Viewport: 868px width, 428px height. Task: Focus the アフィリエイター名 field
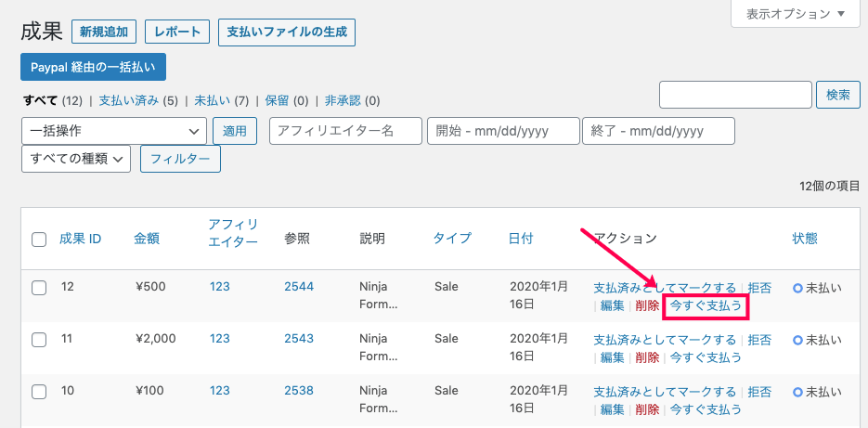click(x=346, y=131)
